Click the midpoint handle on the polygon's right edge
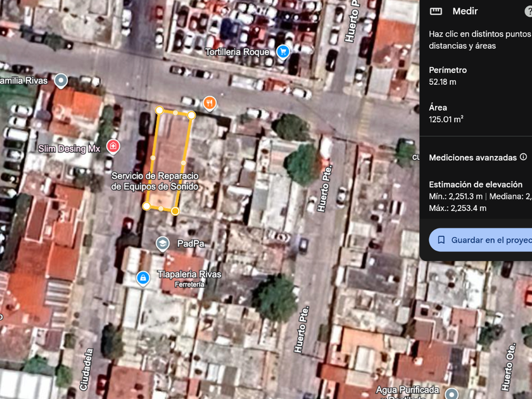Viewport: 532px width, 399px height. tap(183, 163)
